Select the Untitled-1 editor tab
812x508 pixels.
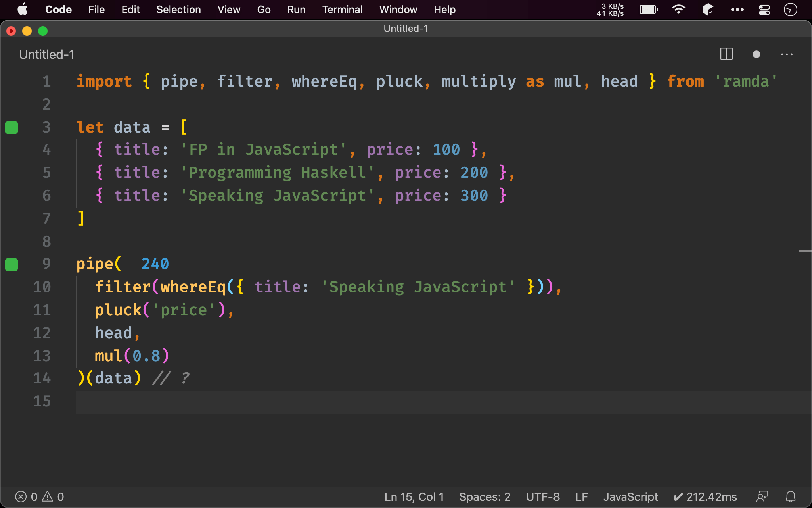click(47, 54)
